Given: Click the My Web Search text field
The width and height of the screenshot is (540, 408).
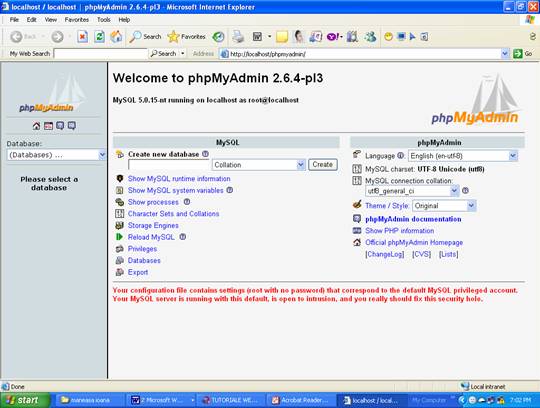Looking at the screenshot, I should (x=101, y=54).
